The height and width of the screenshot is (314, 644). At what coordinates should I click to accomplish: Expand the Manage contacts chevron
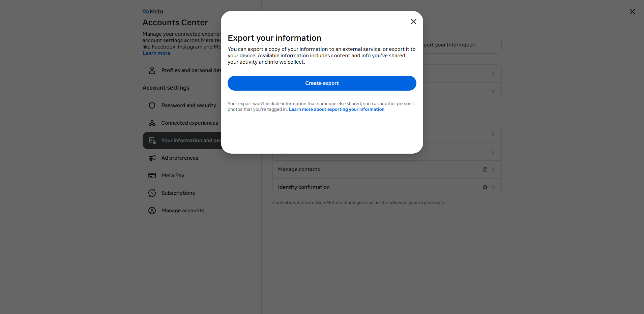[493, 169]
